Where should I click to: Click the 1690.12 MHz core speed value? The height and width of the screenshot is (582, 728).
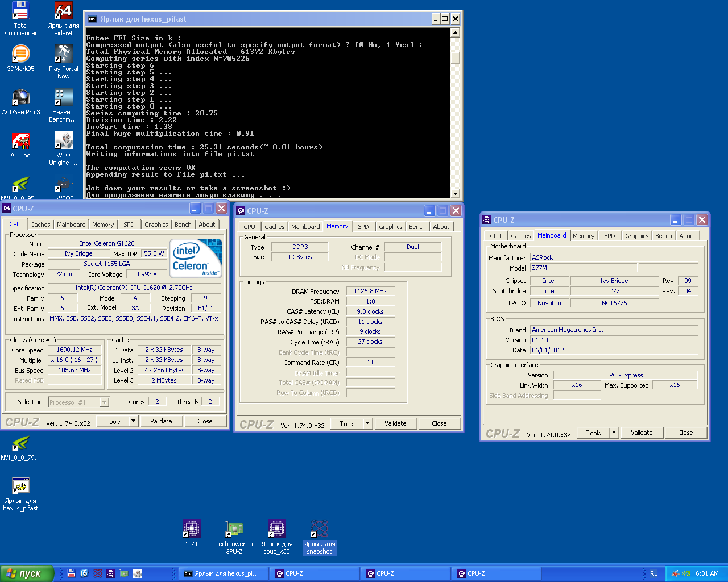pos(75,350)
